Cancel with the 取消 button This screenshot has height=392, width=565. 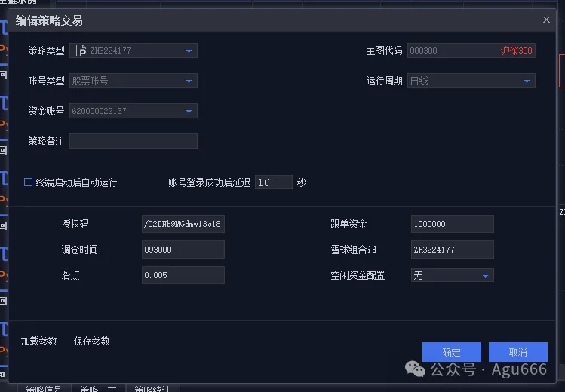518,352
